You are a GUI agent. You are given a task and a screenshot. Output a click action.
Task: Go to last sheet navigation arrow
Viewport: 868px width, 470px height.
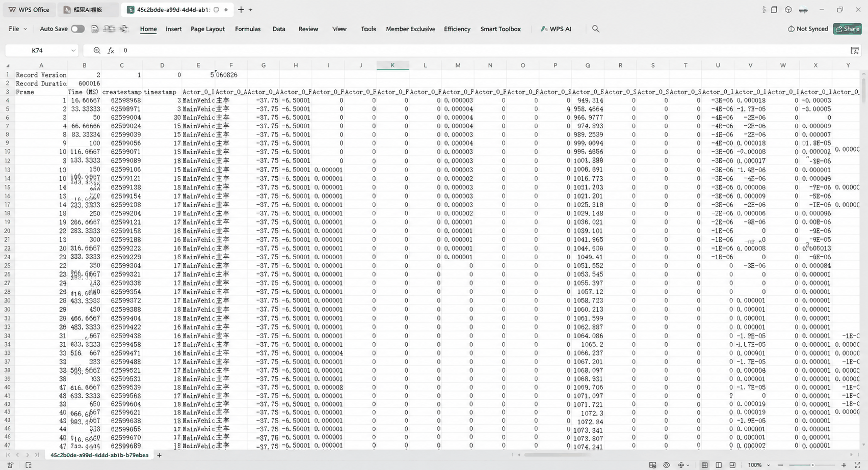click(37, 455)
